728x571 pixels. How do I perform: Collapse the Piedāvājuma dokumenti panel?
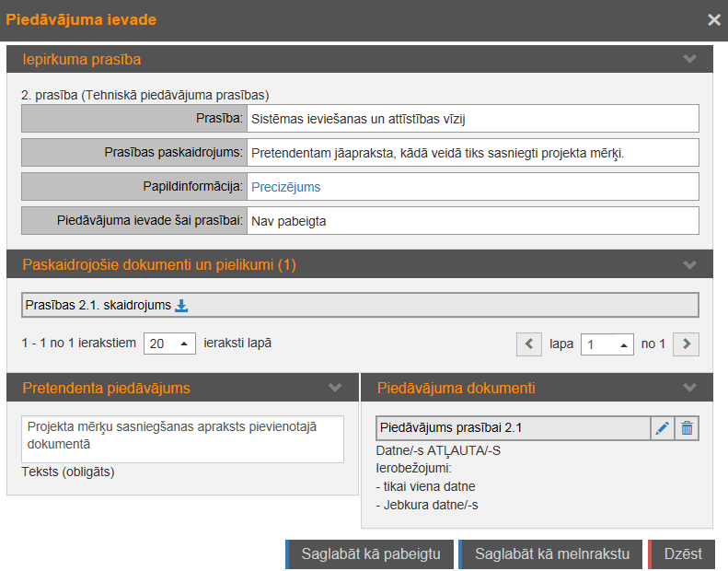(x=690, y=388)
